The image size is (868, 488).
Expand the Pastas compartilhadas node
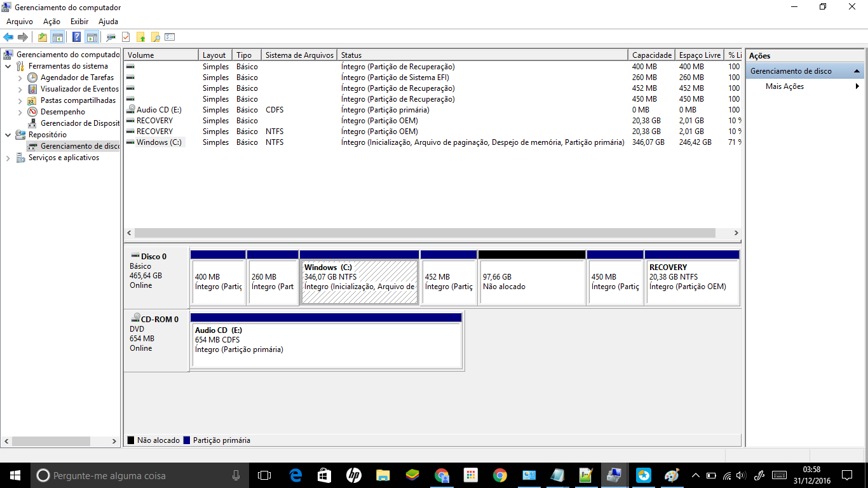(x=20, y=100)
